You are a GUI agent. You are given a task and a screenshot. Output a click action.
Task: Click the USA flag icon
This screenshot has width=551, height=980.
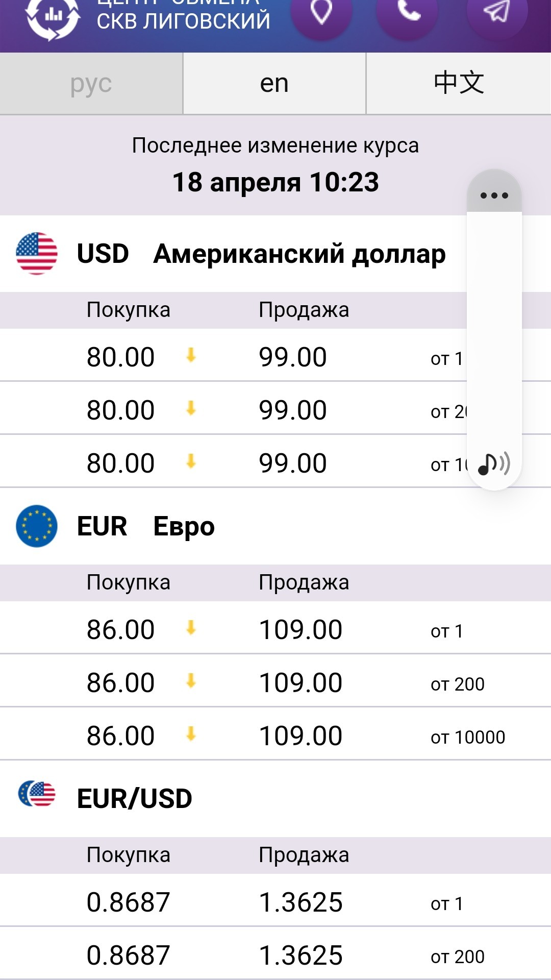[37, 254]
